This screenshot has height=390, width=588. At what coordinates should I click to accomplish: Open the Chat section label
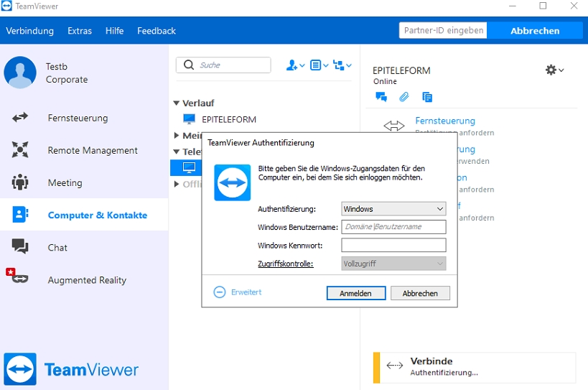[57, 248]
